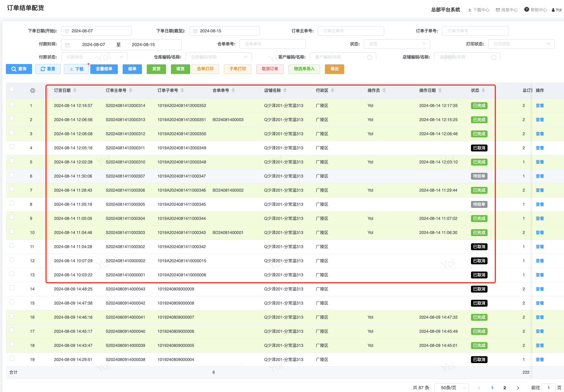564x392 pixels.
Task: Click the sort arrows on 订货日期 column
Action: tap(75, 91)
